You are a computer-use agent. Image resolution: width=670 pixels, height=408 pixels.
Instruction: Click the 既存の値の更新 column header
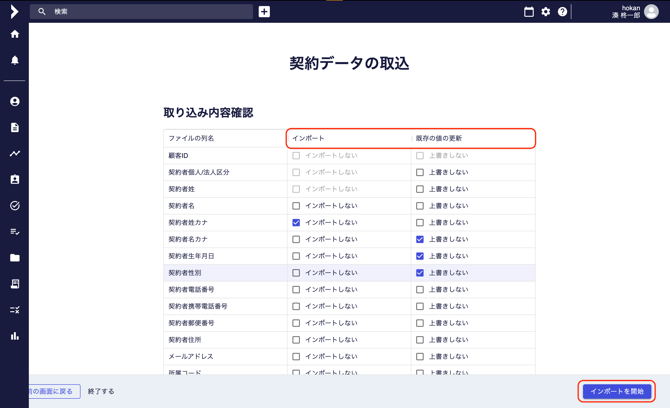(439, 138)
